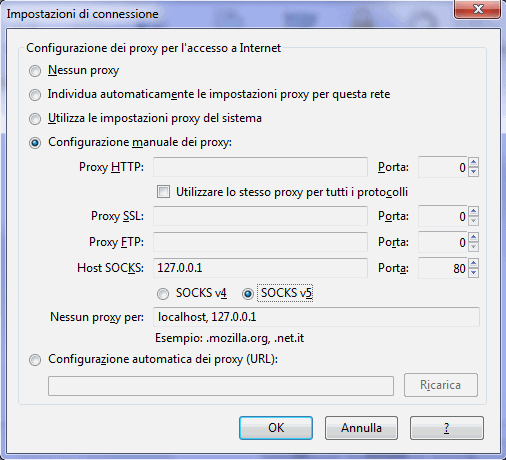Enable Configurazione automatica dei proxy (URL)
Image resolution: width=506 pixels, height=460 pixels.
[x=35, y=360]
